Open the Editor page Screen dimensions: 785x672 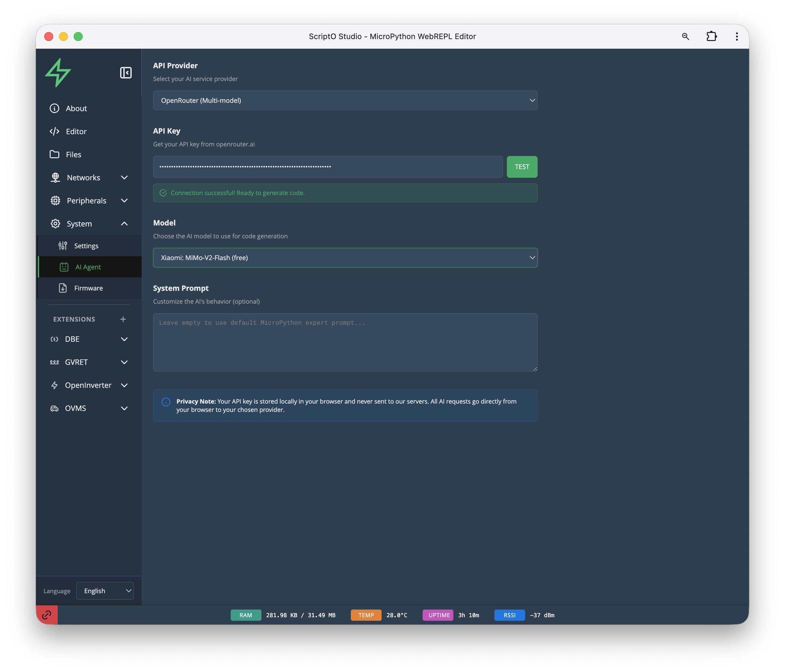point(76,131)
